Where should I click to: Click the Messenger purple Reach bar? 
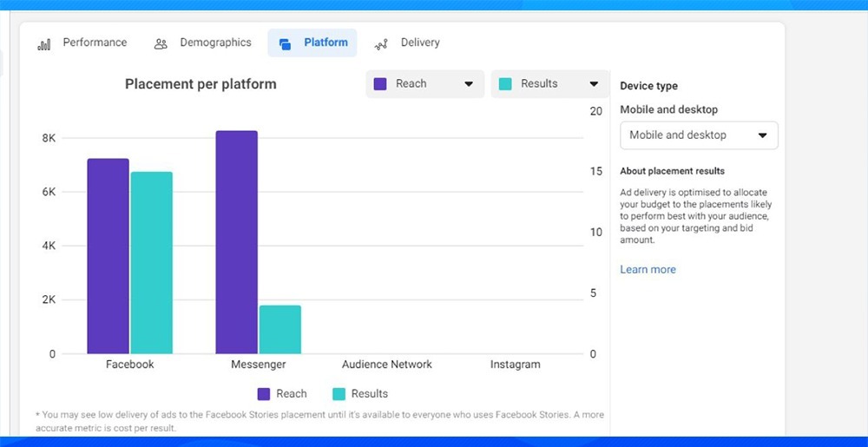(236, 242)
